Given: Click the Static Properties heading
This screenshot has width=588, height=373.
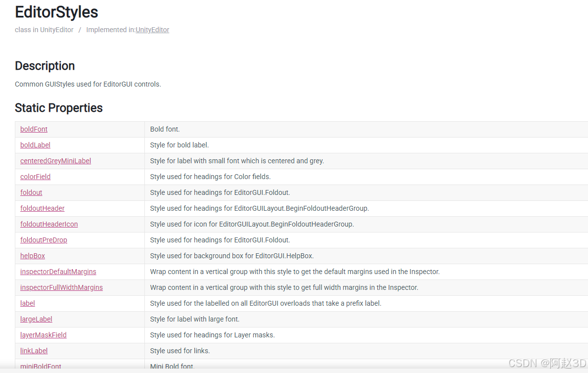Looking at the screenshot, I should (59, 108).
